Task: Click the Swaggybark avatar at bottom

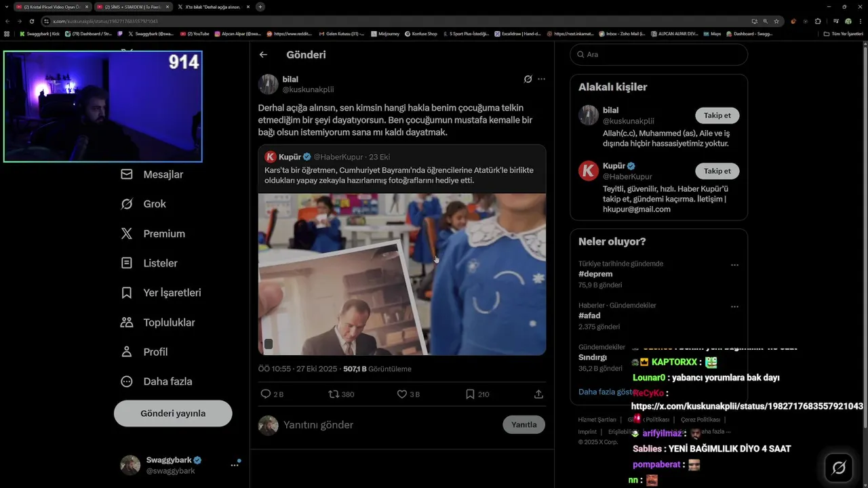Action: 130,465
